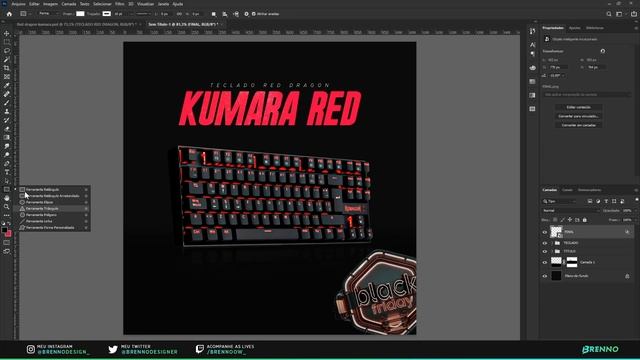The width and height of the screenshot is (640, 360).
Task: Open the blend mode Normal dropdown
Action: pyautogui.click(x=571, y=211)
